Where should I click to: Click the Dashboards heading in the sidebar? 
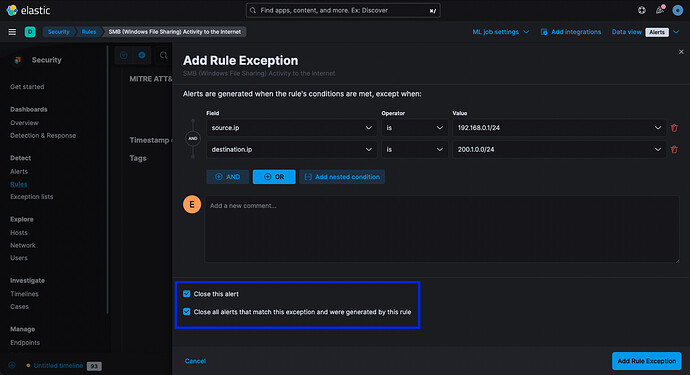[29, 109]
